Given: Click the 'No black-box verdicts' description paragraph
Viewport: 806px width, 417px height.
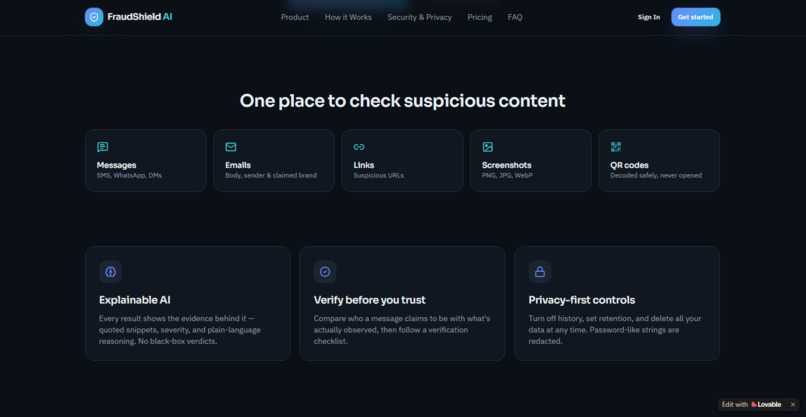Looking at the screenshot, I should click(180, 330).
